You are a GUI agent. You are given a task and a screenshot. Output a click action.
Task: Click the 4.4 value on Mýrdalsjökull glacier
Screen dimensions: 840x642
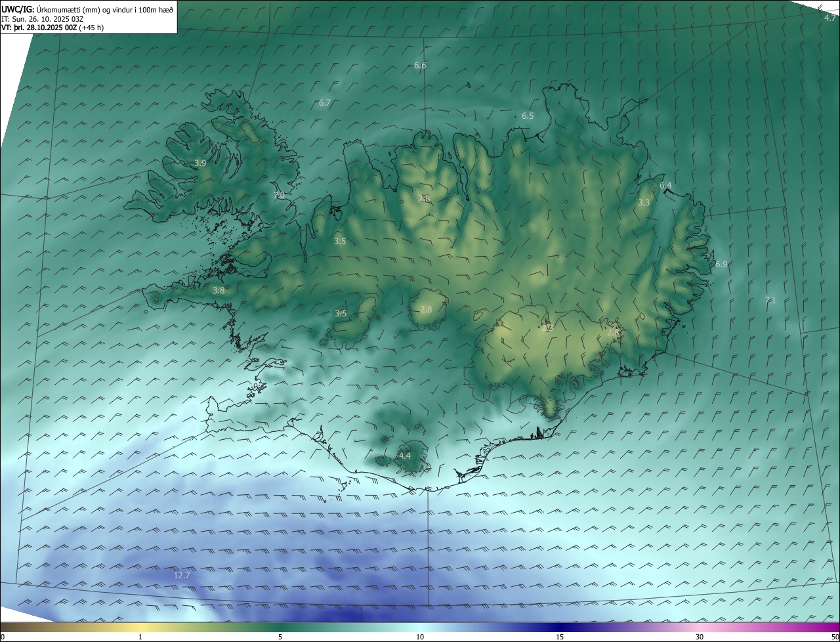(x=405, y=456)
